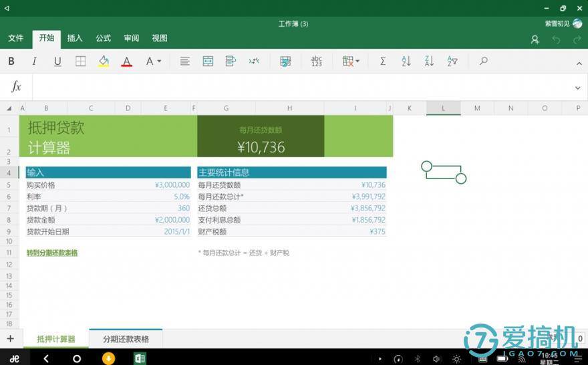Select the ¥1,856,792 interest total cell
The height and width of the screenshot is (365, 588).
click(368, 219)
